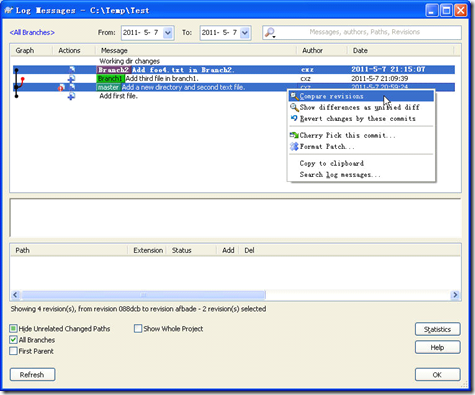Enable the Show Whole Project checkbox
The height and width of the screenshot is (395, 475).
(x=138, y=329)
